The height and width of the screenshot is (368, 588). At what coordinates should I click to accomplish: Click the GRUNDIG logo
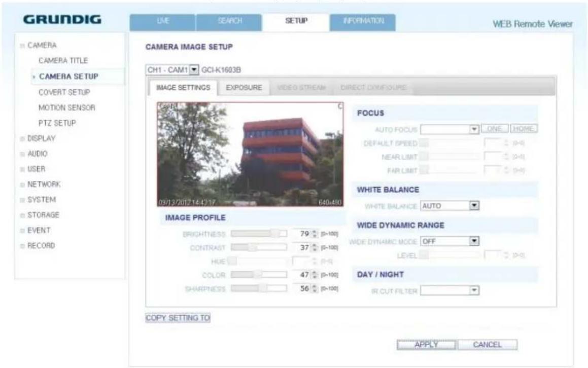62,19
